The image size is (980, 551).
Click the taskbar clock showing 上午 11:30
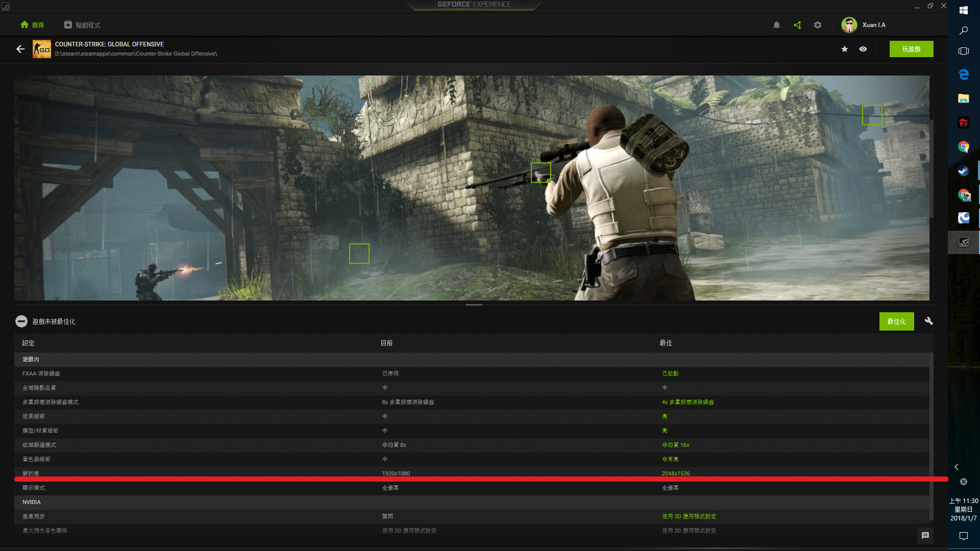(964, 509)
